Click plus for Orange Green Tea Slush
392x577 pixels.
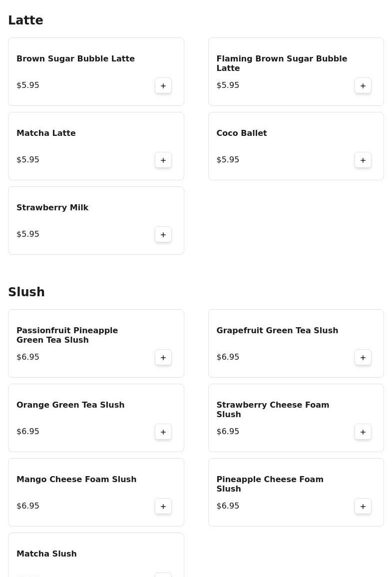163,432
